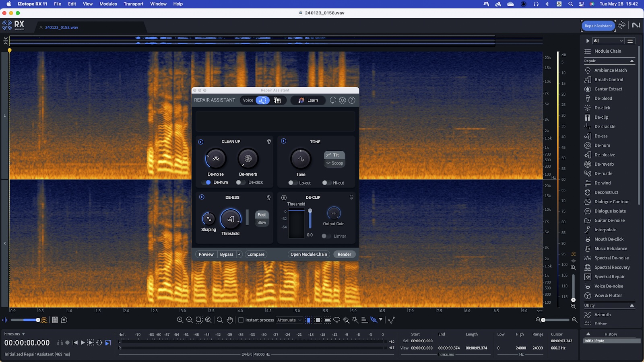Open the Spectral Repair module
Screen dimensions: 644x362
pyautogui.click(x=609, y=277)
